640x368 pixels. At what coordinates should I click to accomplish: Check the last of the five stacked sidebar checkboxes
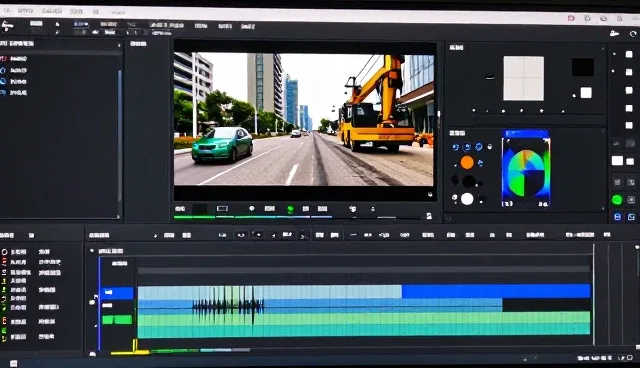pos(629,125)
